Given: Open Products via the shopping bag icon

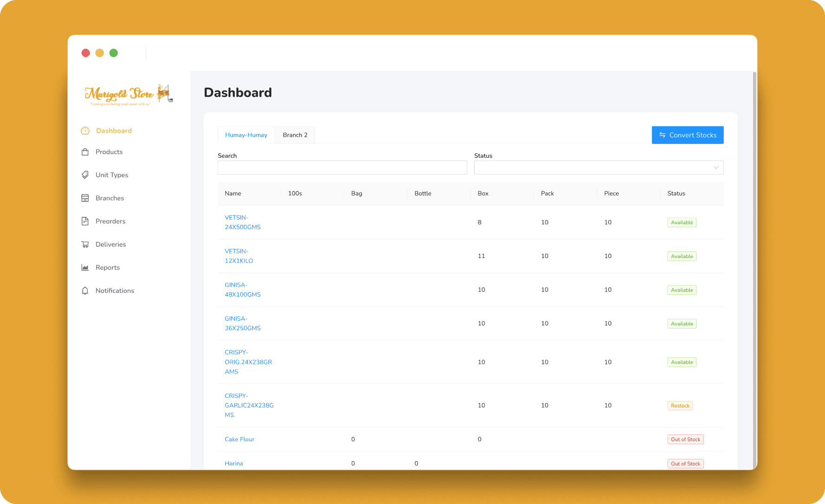Looking at the screenshot, I should click(x=85, y=152).
